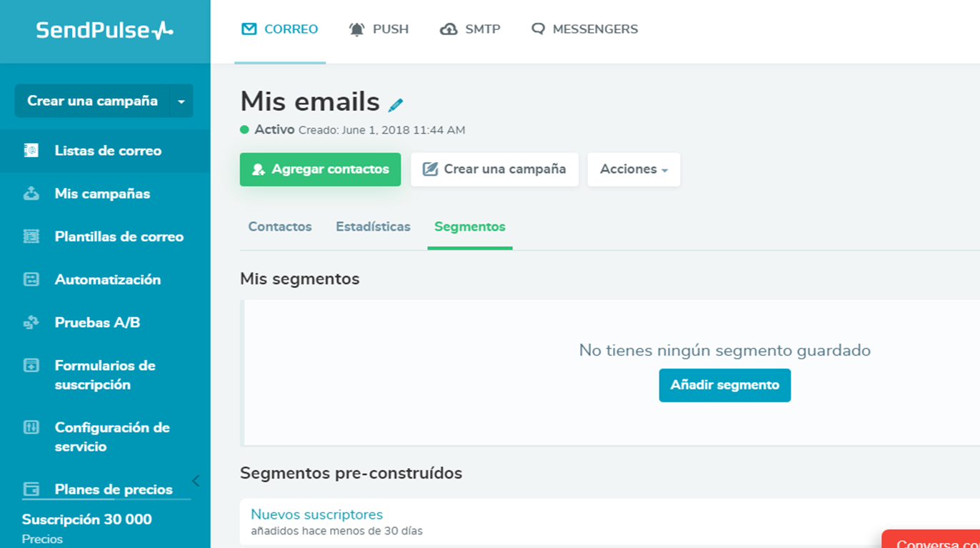Switch to the MESSENGERS tab
This screenshot has height=548, width=980.
coord(584,29)
